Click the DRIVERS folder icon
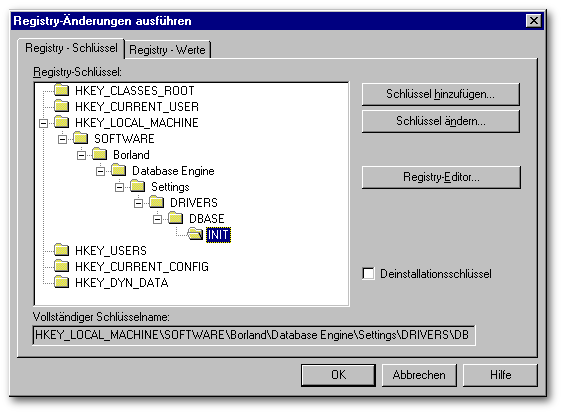563x414 pixels. [x=157, y=202]
